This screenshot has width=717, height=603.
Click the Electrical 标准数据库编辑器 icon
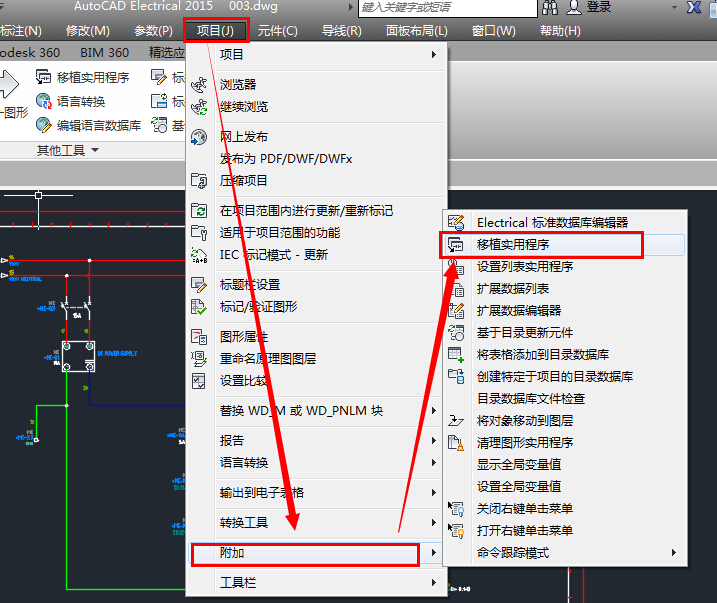(x=457, y=222)
